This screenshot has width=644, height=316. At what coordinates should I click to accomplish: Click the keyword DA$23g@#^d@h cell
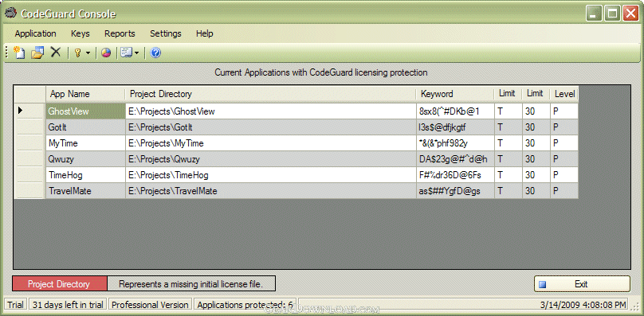pyautogui.click(x=455, y=159)
